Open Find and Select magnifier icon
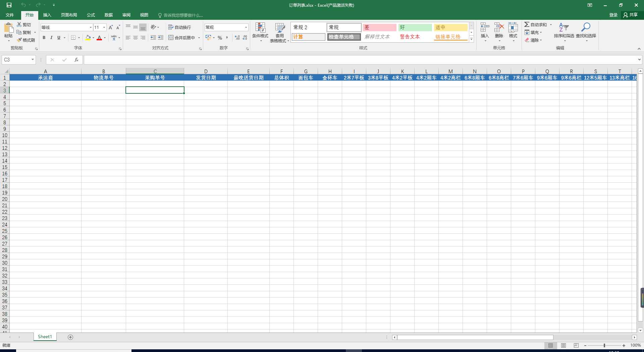The height and width of the screenshot is (352, 644). tap(586, 27)
